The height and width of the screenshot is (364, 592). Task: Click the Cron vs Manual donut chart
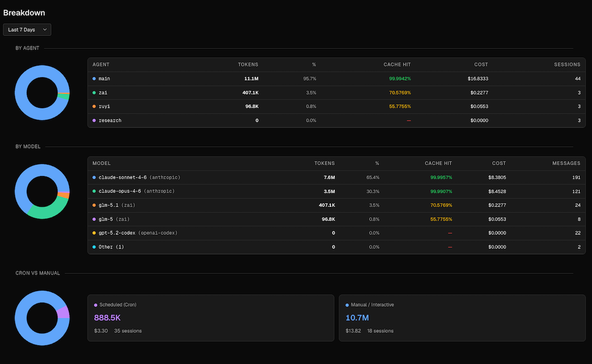(x=42, y=318)
